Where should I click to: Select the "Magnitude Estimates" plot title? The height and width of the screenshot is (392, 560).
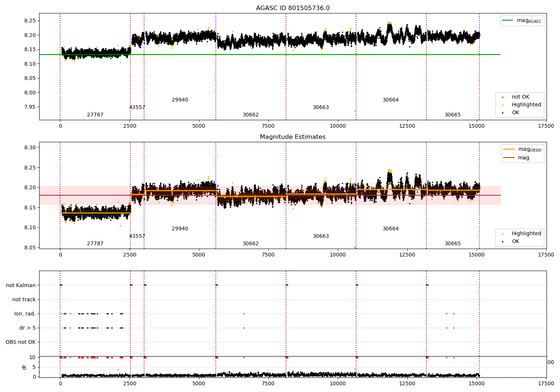pos(293,137)
